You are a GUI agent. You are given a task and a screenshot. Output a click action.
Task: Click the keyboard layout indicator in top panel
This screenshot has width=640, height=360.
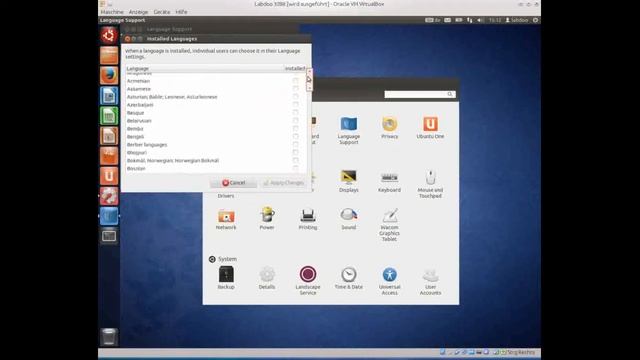click(x=433, y=20)
